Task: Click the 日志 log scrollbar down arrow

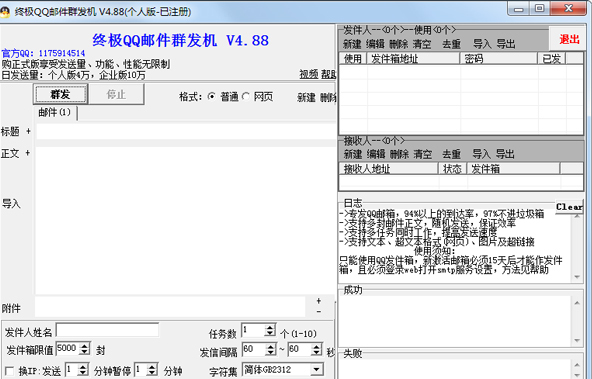Action: coord(577,277)
